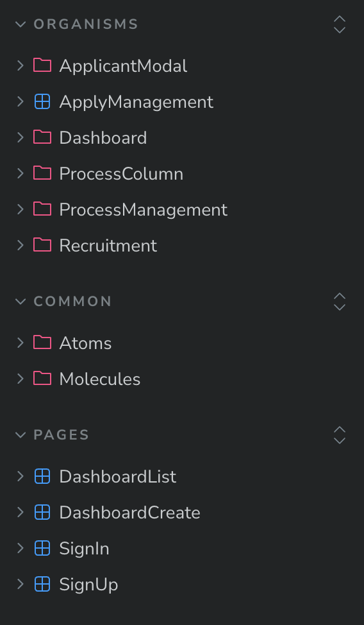Collapse the COMMON section chevron
Screen dimensions: 364x625
(x=21, y=302)
